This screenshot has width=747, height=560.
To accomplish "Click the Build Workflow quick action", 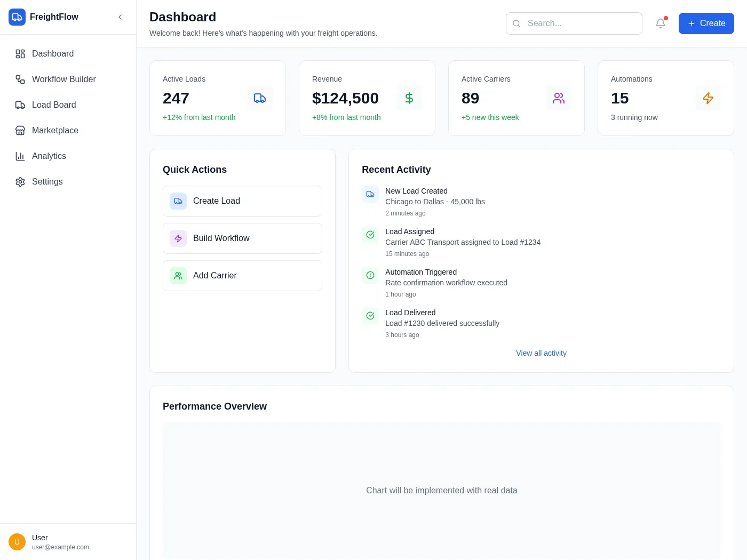I will [242, 238].
